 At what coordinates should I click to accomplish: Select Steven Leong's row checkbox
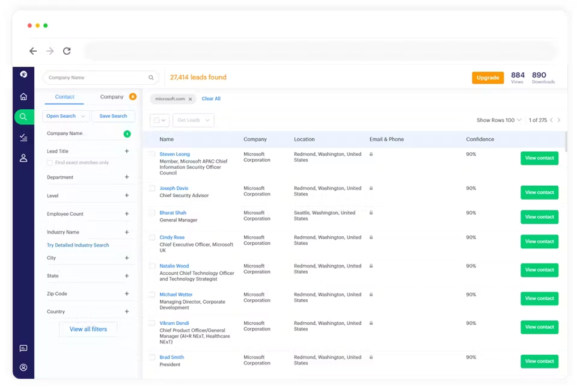[x=151, y=155]
